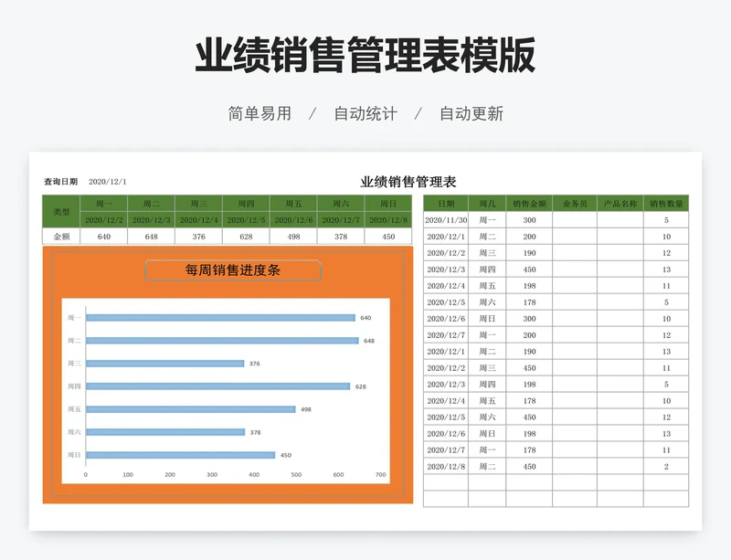Click the 周三 bar labeled 376
Viewport: 731px width, 560px height.
[x=164, y=364]
